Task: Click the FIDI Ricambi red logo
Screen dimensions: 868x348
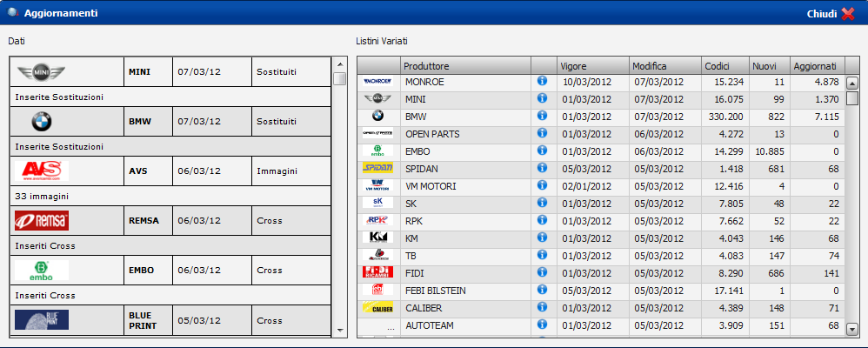Action: [378, 272]
